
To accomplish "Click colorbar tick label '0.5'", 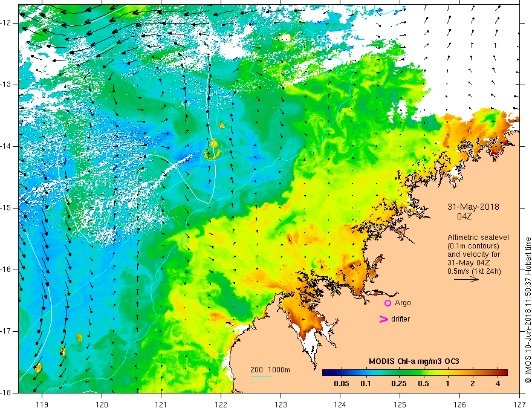I will point(423,384).
